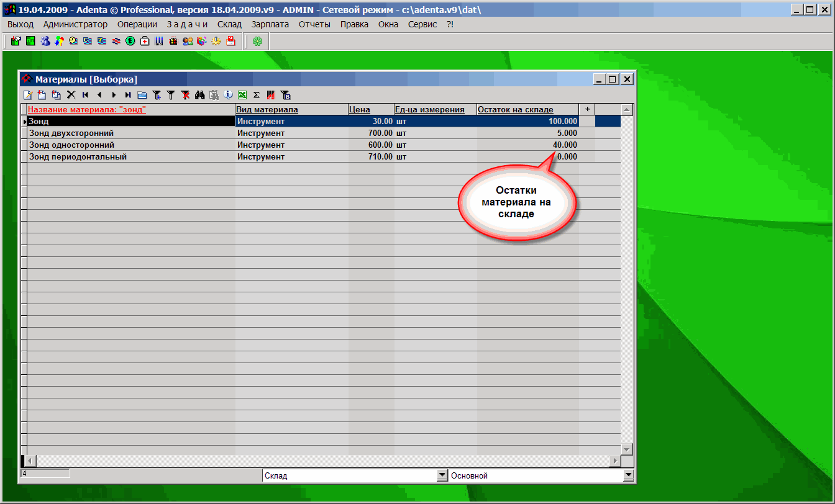Open search with the binoculars icon
The image size is (835, 504).
point(199,95)
